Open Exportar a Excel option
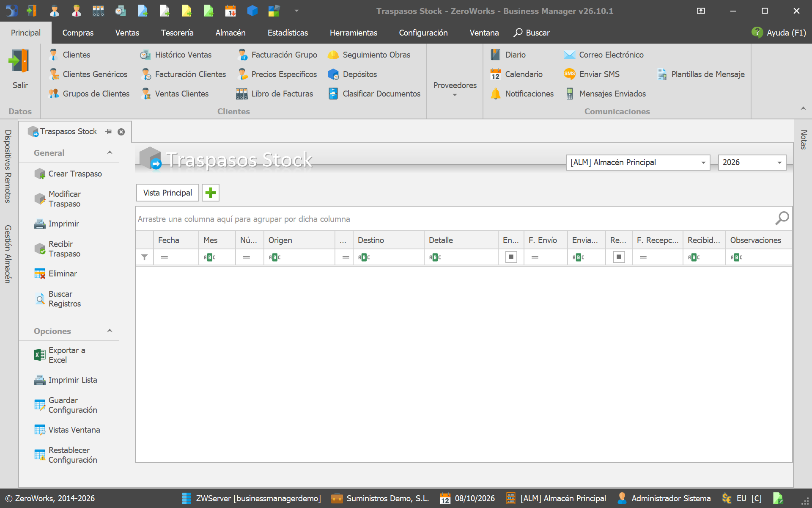This screenshot has height=508, width=812. 60,355
